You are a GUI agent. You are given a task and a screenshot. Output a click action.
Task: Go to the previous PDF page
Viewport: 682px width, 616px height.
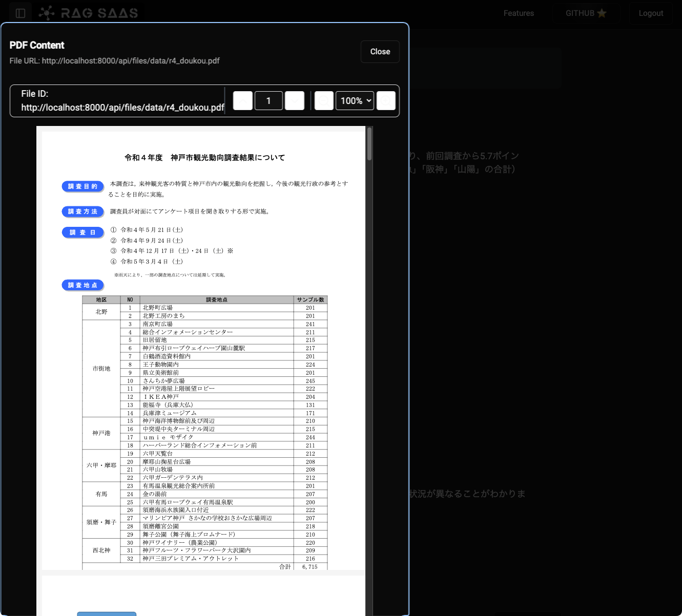tap(243, 101)
